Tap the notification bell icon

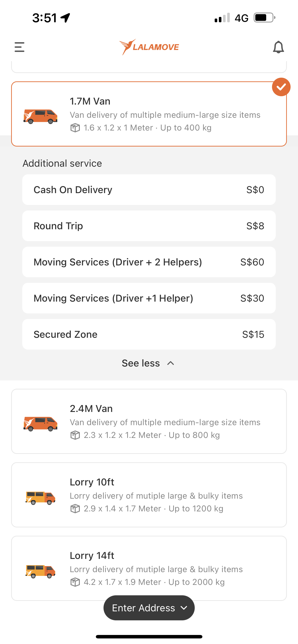[278, 47]
